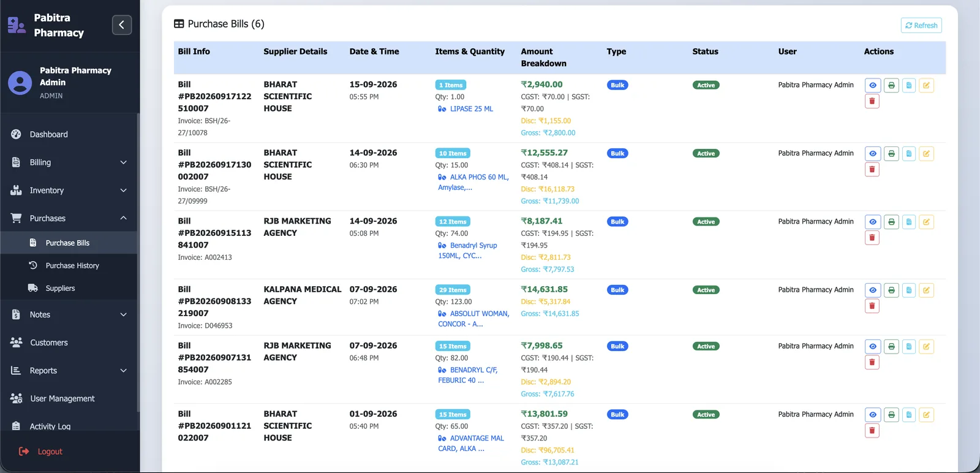Open document icon for KALPANA MEDICAL bill
Image resolution: width=980 pixels, height=473 pixels.
pyautogui.click(x=909, y=290)
